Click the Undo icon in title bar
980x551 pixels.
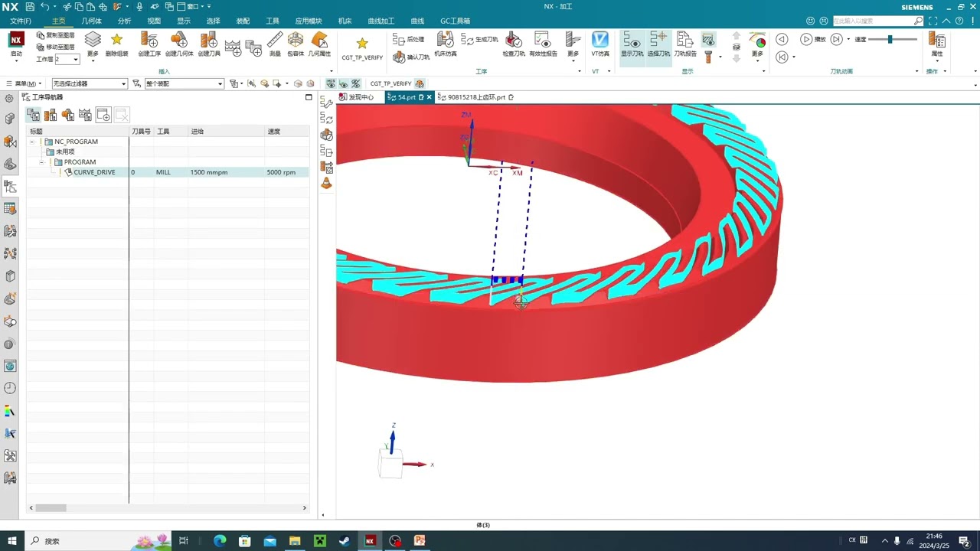44,6
